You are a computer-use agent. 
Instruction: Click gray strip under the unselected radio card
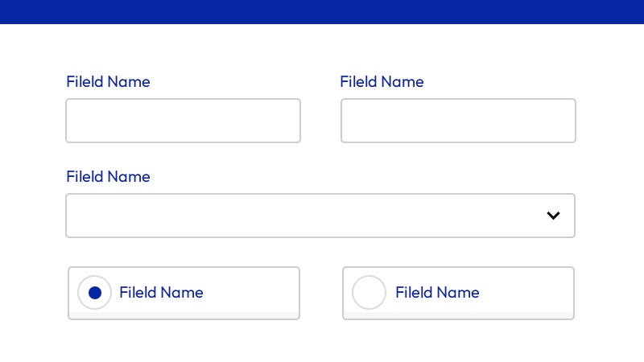pyautogui.click(x=458, y=315)
